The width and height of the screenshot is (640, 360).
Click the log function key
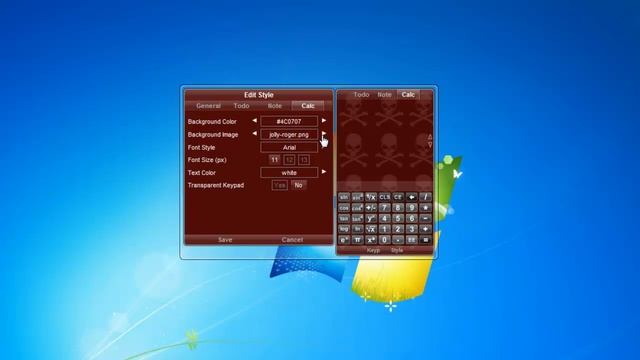click(344, 229)
